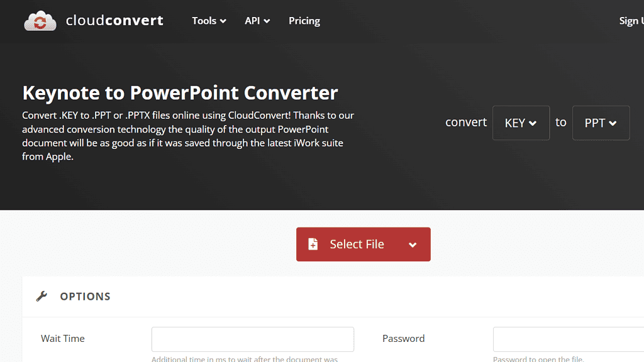The width and height of the screenshot is (644, 362).
Task: Click the Wait Time input field
Action: pyautogui.click(x=253, y=339)
